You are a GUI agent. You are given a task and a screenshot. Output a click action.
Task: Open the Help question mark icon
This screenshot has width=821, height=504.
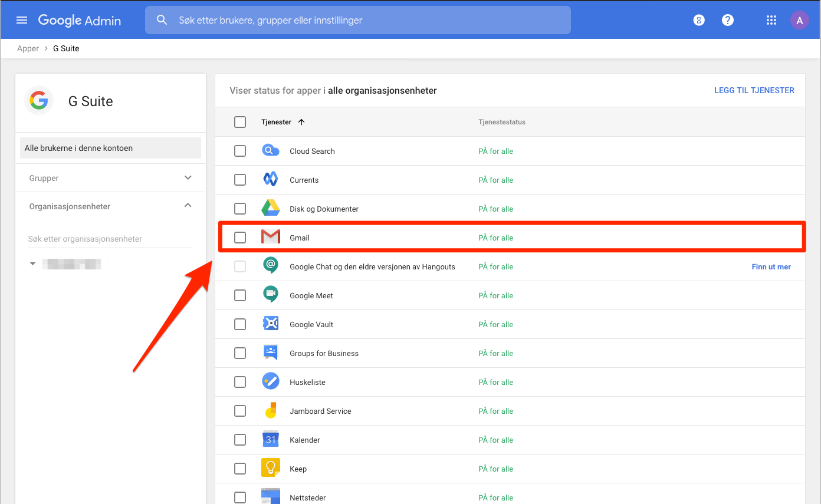pyautogui.click(x=728, y=20)
